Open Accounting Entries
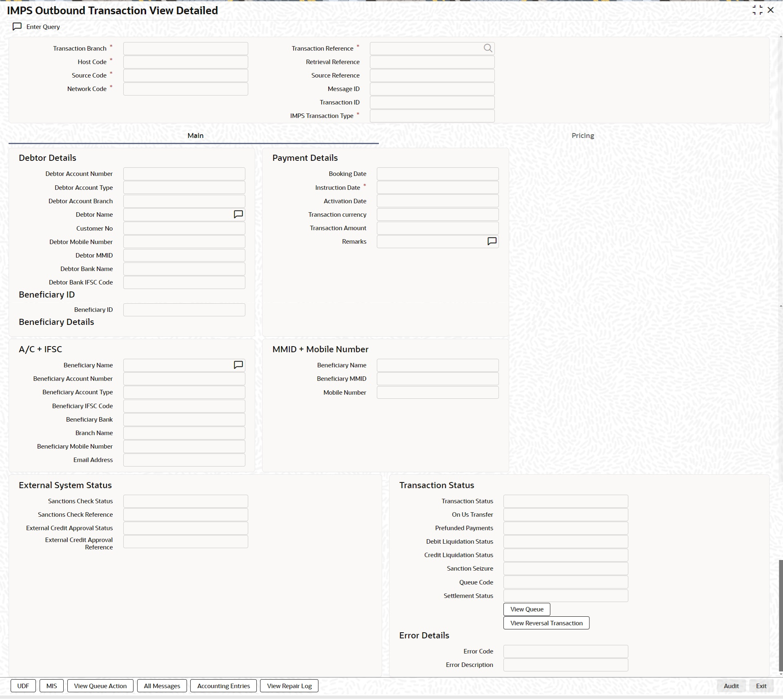The image size is (783, 700). click(224, 686)
